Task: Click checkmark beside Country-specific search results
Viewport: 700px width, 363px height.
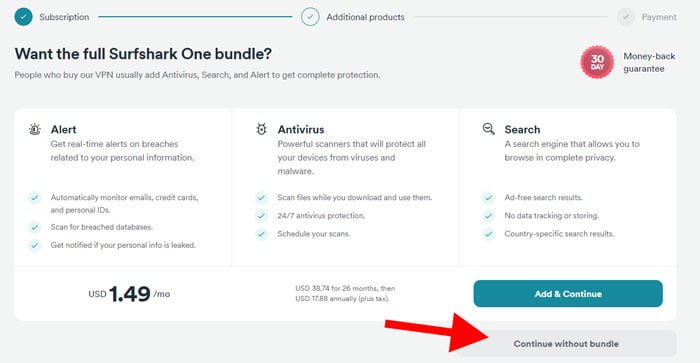Action: click(489, 234)
